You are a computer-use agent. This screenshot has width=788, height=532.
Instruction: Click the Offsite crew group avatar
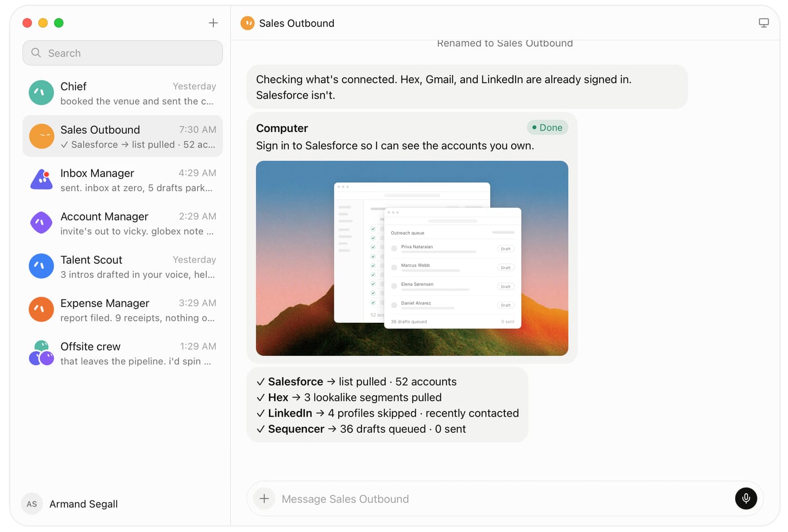tap(41, 353)
